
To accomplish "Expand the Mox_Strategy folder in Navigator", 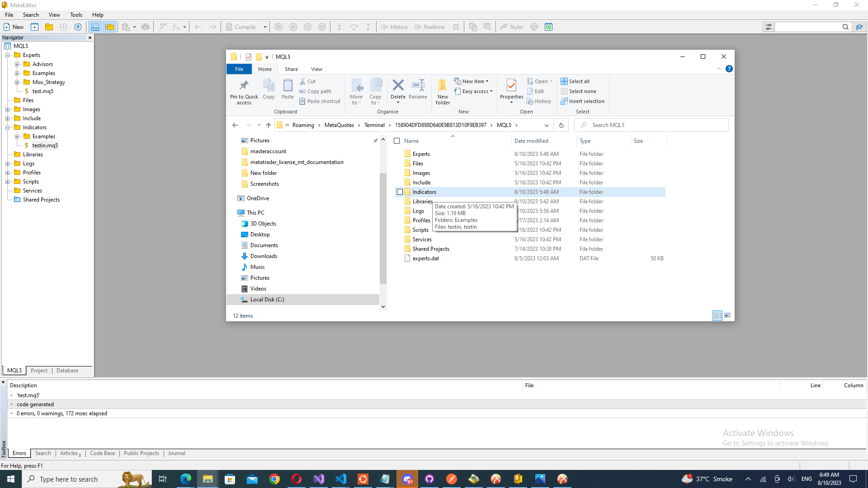I will pyautogui.click(x=17, y=82).
